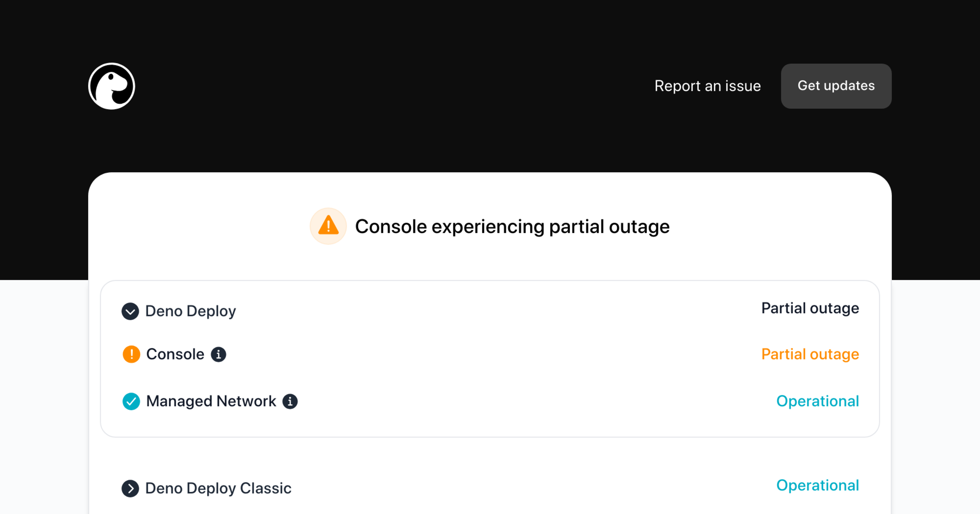This screenshot has height=514, width=980.
Task: Click the Deno Deploy Classic group name
Action: pyautogui.click(x=218, y=488)
